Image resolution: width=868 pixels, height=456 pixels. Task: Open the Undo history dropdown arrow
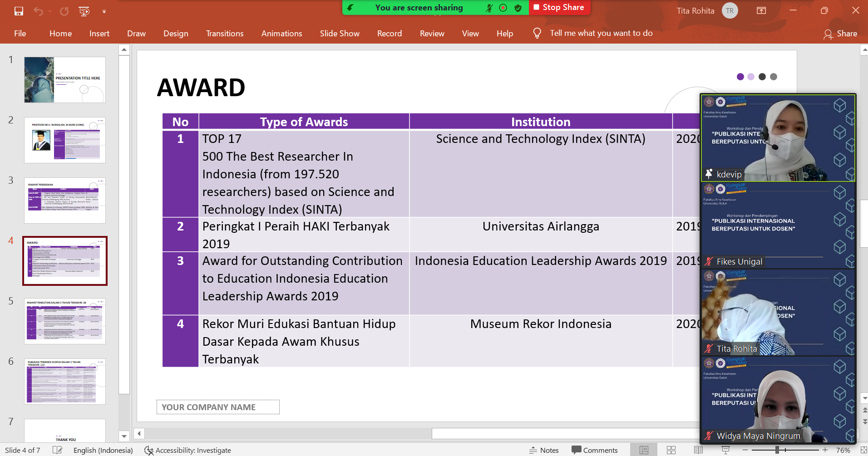tap(50, 11)
